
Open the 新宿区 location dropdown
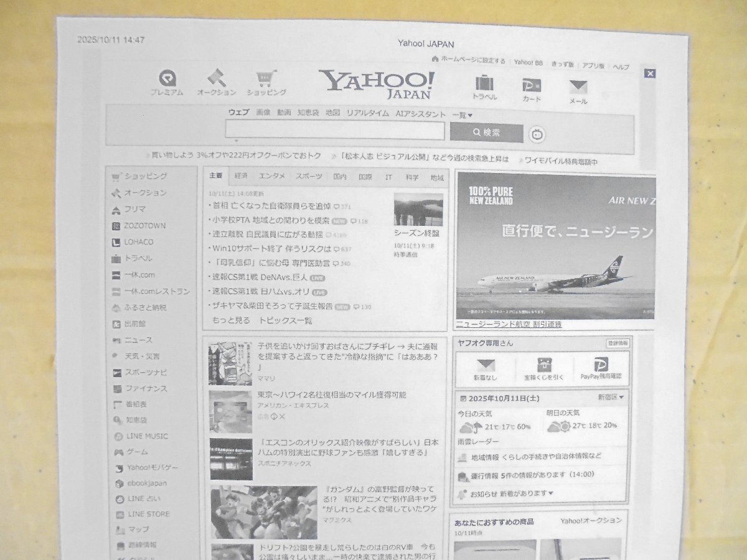[x=611, y=397]
